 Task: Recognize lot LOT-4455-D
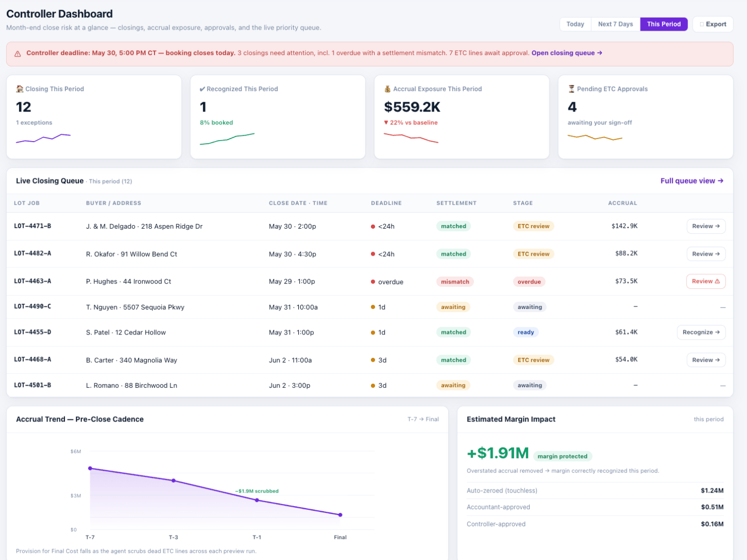[x=701, y=332]
